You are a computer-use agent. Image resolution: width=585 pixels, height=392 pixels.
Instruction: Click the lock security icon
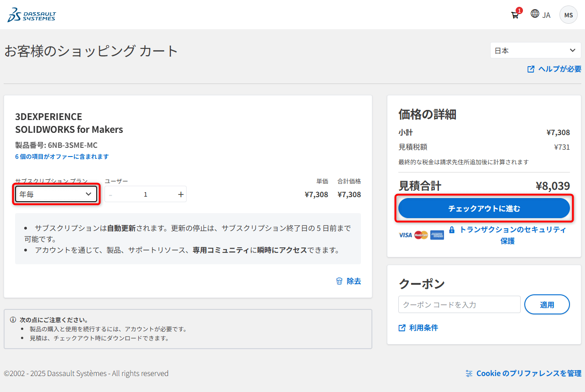coord(452,230)
